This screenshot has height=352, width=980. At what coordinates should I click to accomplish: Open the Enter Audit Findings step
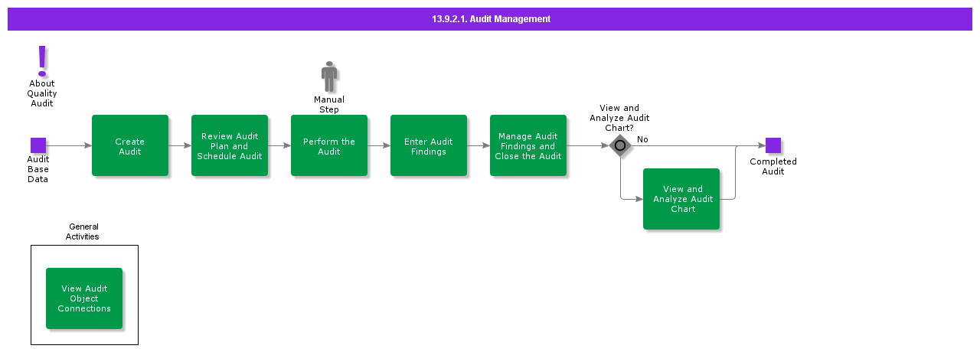429,145
